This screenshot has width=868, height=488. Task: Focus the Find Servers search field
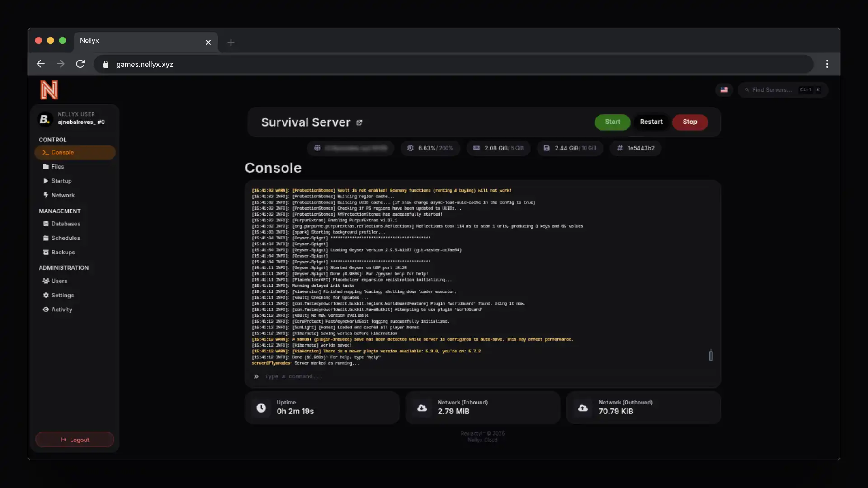click(783, 90)
